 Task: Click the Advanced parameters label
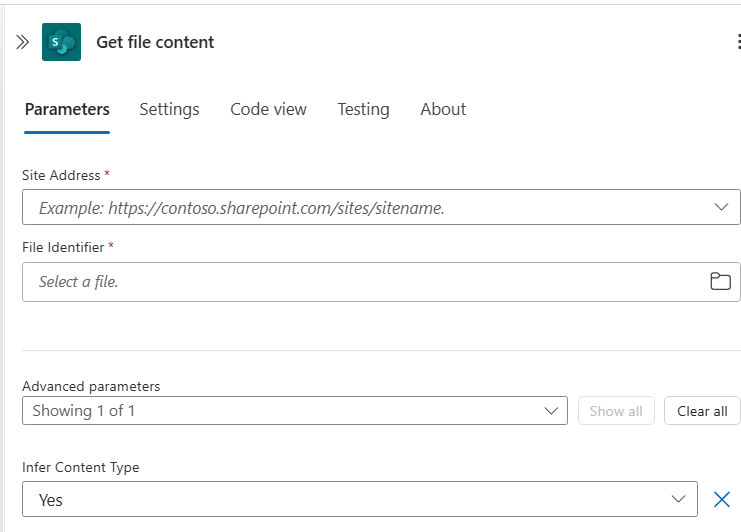91,386
